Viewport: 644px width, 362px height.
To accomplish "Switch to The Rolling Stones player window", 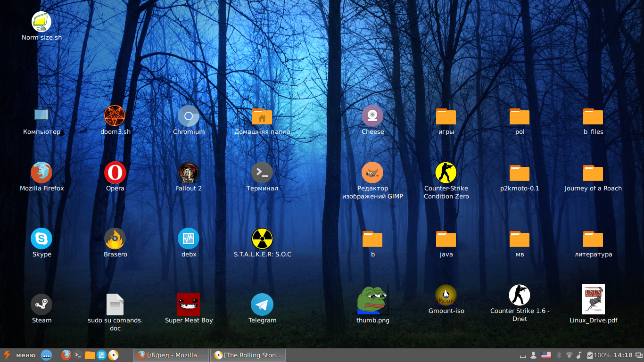I will tap(248, 355).
